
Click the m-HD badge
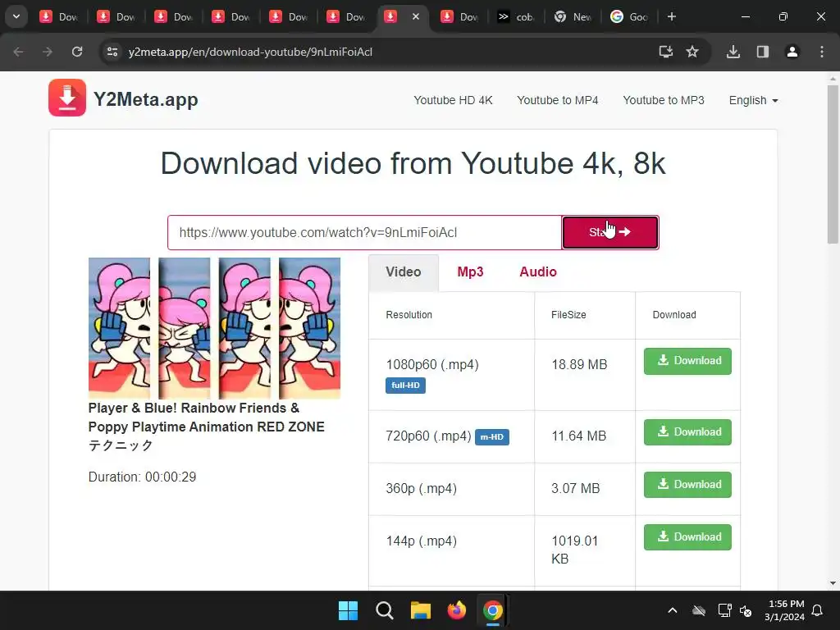pyautogui.click(x=492, y=437)
